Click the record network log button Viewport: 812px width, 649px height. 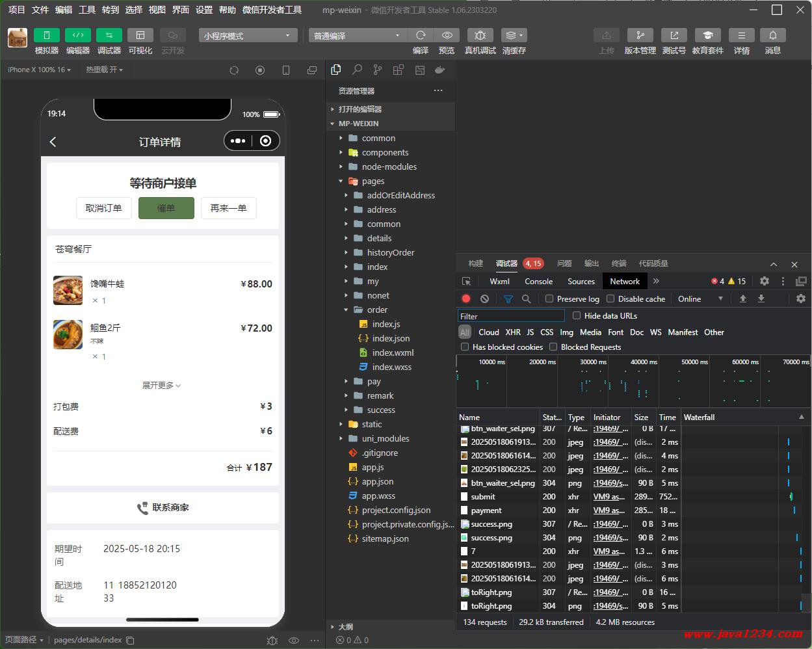[466, 298]
